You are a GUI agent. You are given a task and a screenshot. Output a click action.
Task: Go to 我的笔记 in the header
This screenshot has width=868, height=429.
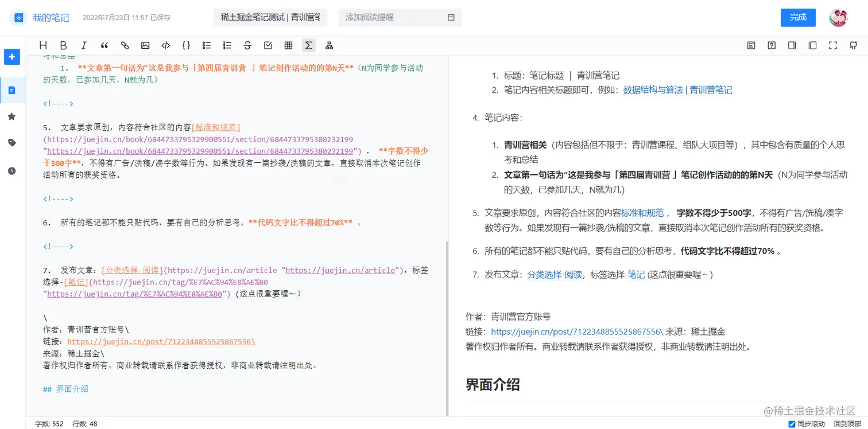click(51, 18)
